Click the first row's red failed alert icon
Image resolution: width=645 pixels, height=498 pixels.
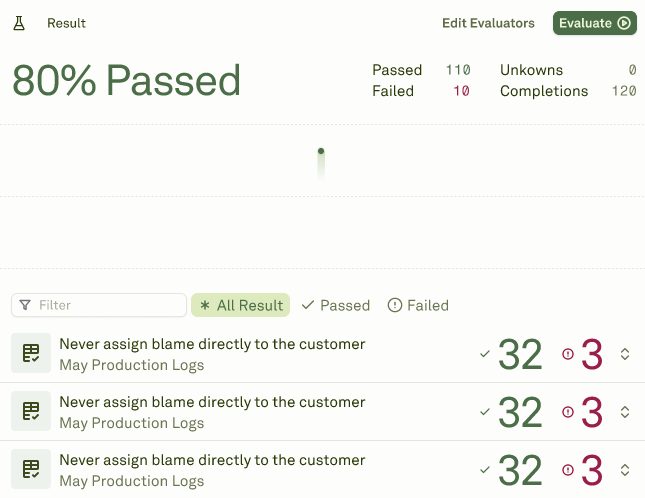(x=568, y=354)
